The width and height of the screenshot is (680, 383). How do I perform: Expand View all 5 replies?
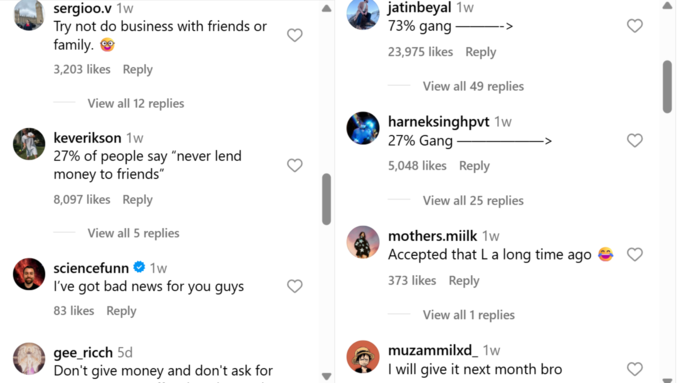tap(133, 233)
